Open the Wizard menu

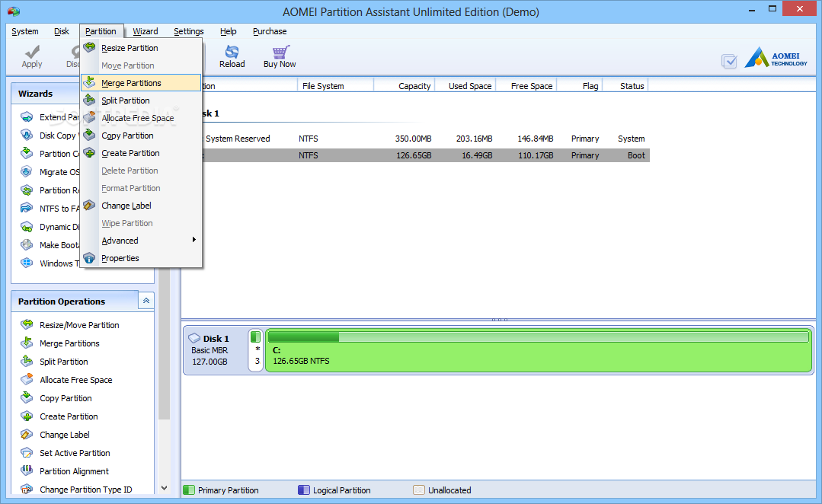[146, 31]
